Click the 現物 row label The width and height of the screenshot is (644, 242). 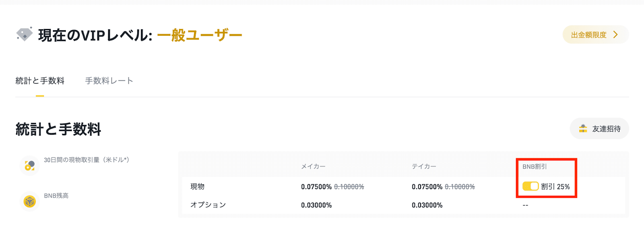click(x=198, y=187)
